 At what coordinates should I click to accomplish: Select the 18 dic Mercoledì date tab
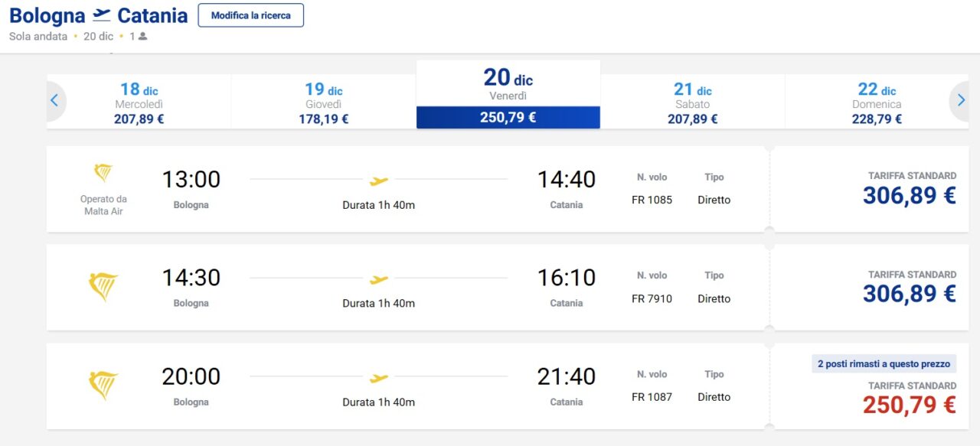pos(139,102)
